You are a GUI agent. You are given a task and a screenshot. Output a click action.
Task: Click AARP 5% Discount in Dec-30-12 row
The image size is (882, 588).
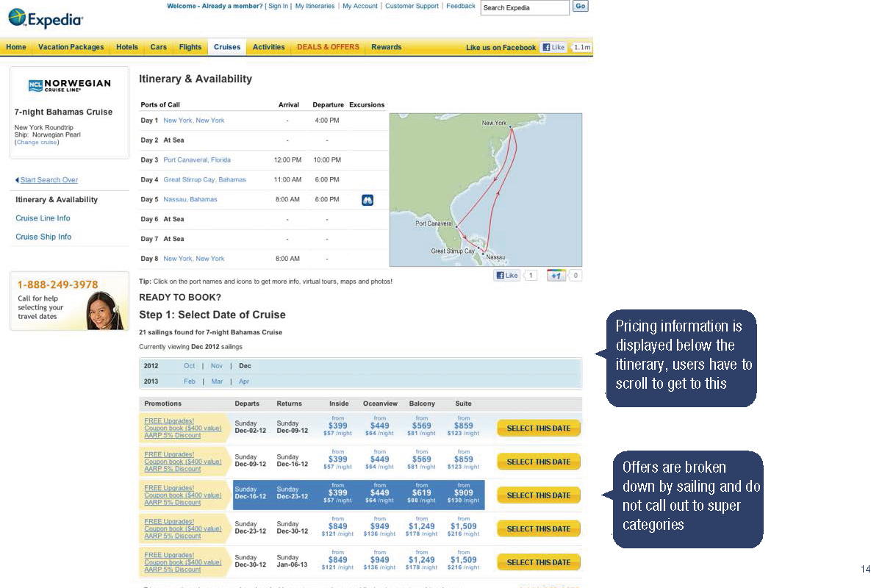point(173,570)
